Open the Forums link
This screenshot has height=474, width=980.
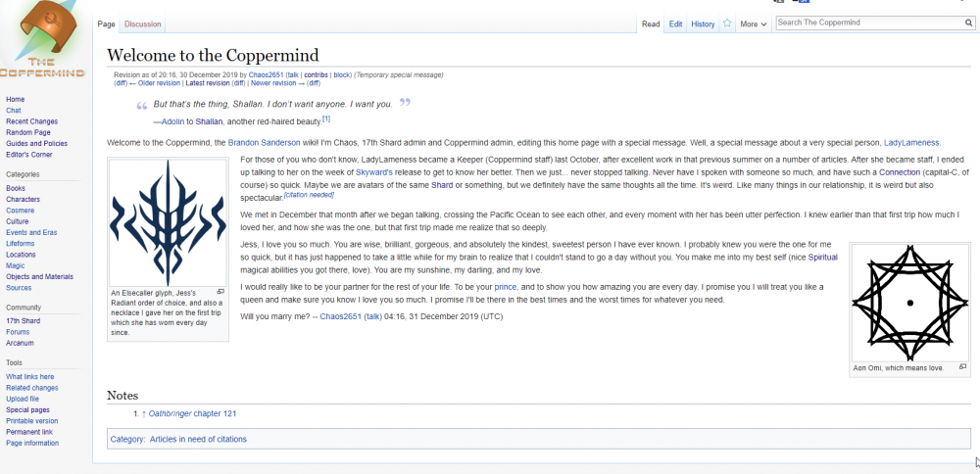(x=18, y=332)
